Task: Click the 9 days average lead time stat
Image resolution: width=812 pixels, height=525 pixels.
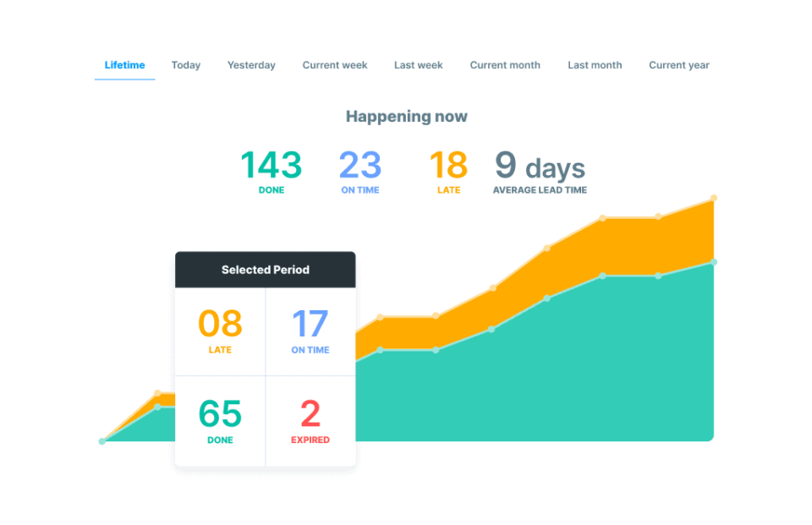Action: tap(539, 169)
